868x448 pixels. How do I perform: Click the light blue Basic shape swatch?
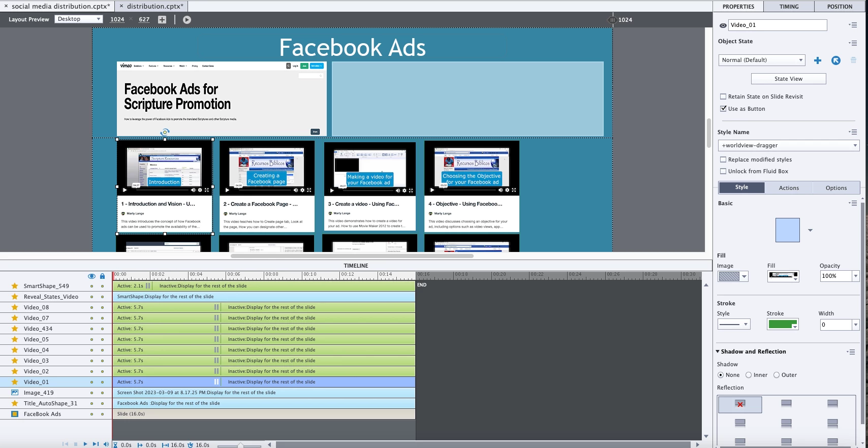point(787,230)
